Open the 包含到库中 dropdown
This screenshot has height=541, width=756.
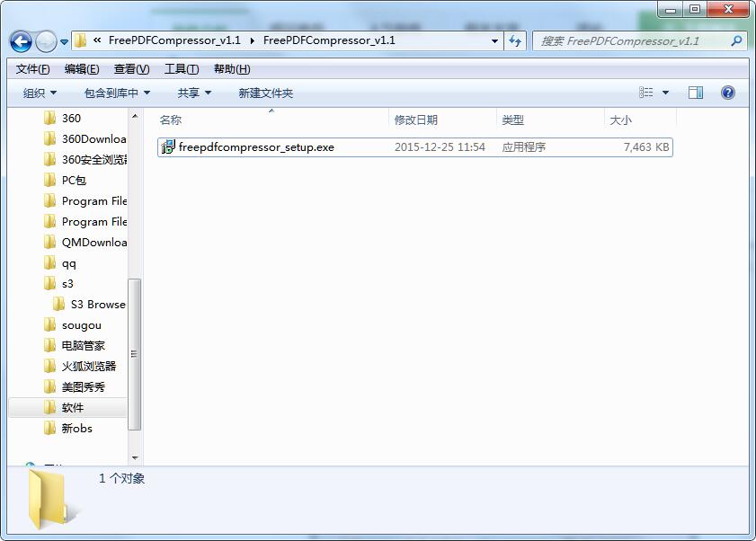click(117, 93)
